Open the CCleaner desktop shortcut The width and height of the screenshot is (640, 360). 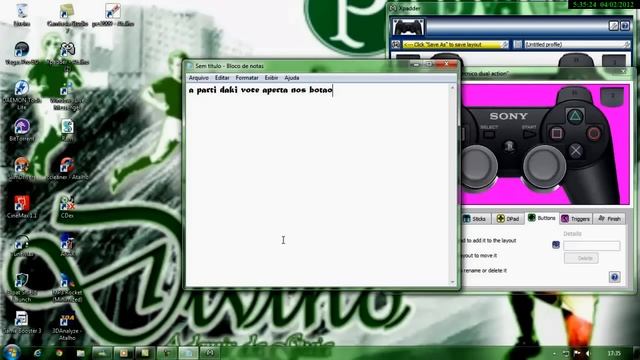[67, 169]
